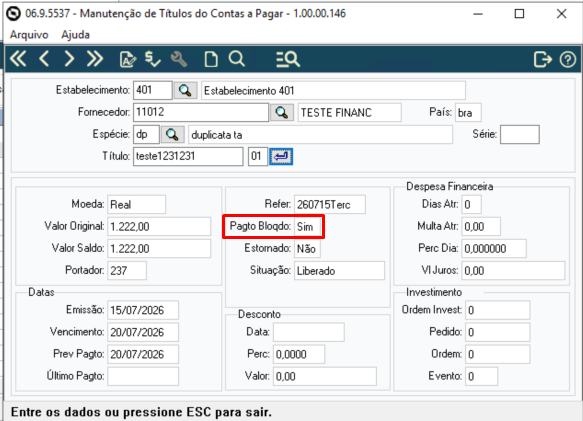Click the Ordem Invest field

tap(497, 310)
